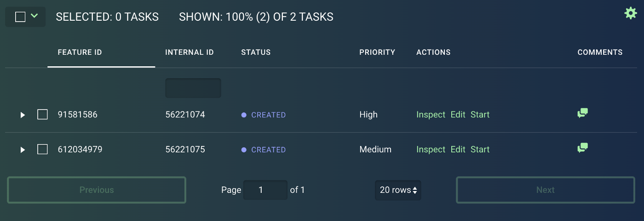Click Inspect for task 56221074
The height and width of the screenshot is (221, 644).
point(431,115)
